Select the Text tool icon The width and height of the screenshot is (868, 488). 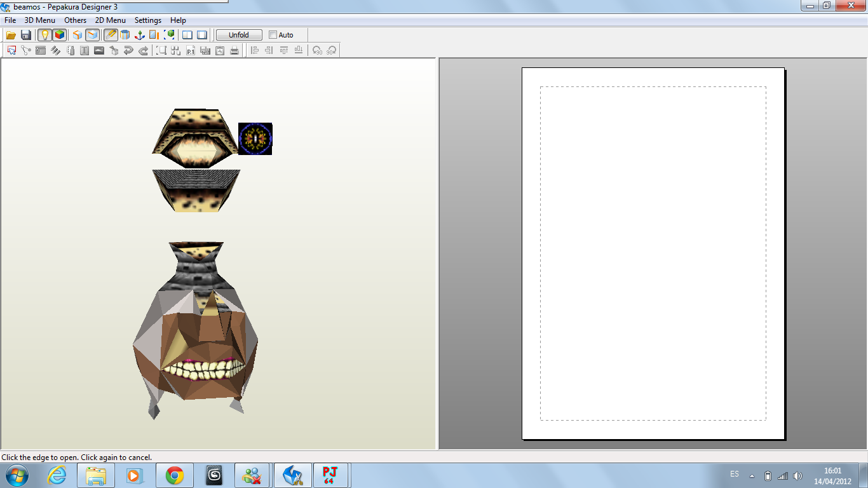pos(85,50)
